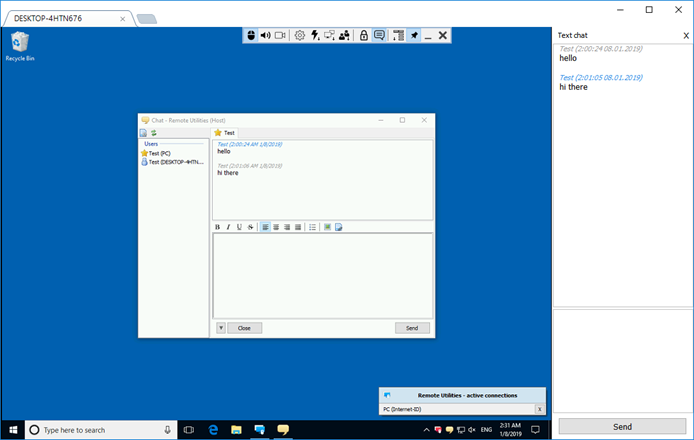Unpin the session toolbar

click(414, 35)
